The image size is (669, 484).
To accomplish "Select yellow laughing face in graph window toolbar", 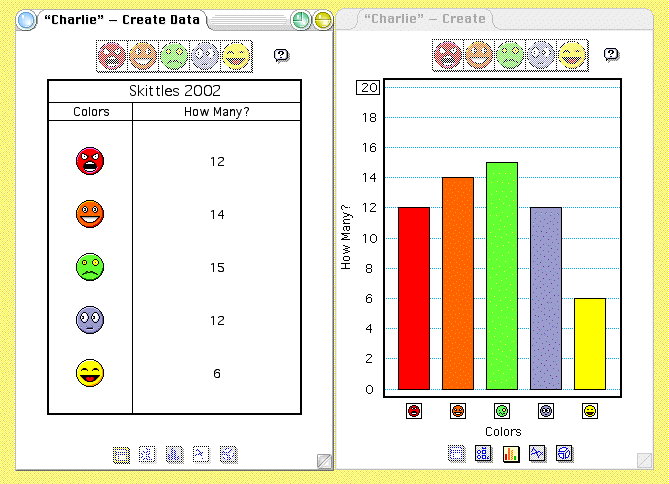I will (x=572, y=55).
